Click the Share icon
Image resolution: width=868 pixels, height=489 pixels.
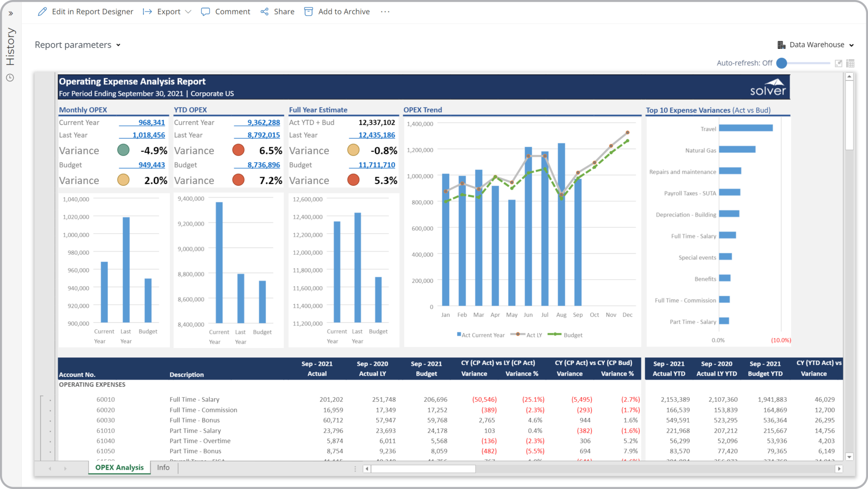pos(264,12)
